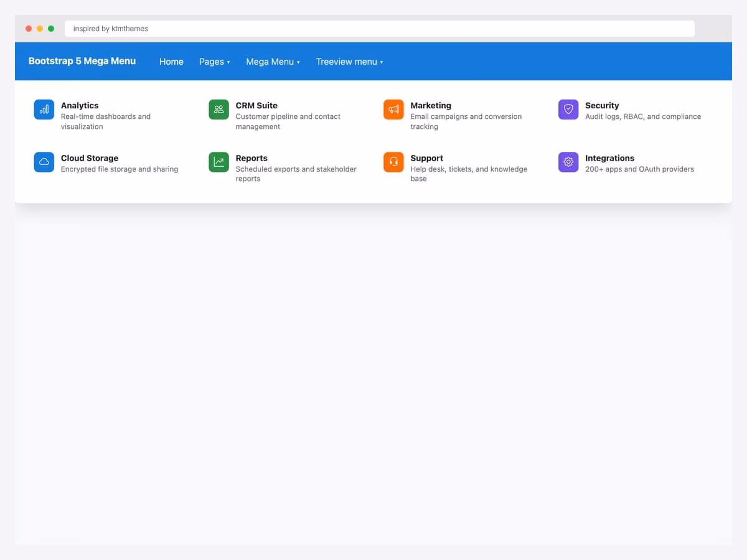Image resolution: width=747 pixels, height=560 pixels.
Task: Click 'Scheduled exports and stakeholder reports' text
Action: tap(296, 174)
